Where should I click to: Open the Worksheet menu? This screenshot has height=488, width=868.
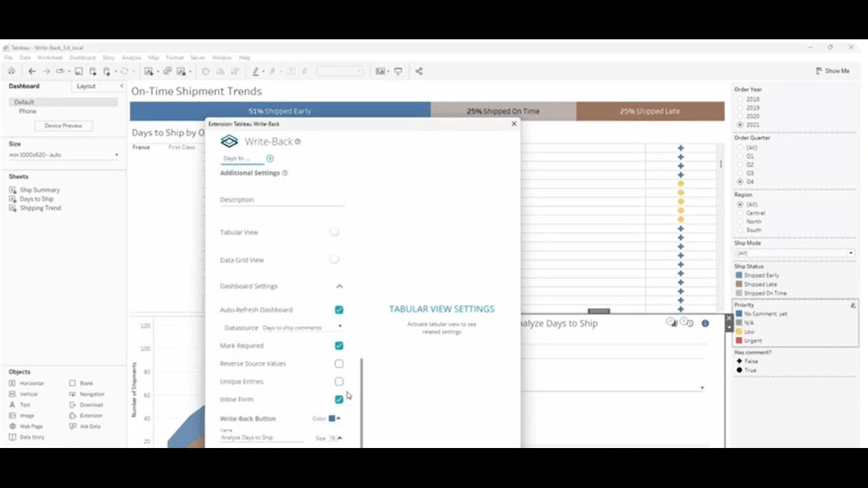50,58
